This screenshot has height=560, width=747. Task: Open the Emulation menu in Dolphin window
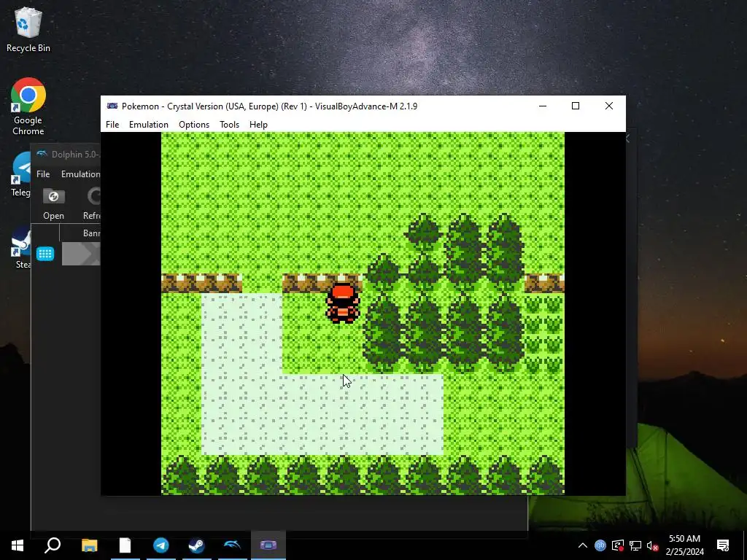[80, 174]
